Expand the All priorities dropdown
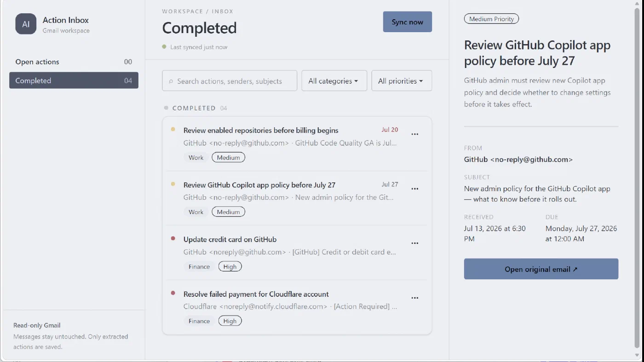This screenshot has height=362, width=644. click(x=402, y=81)
